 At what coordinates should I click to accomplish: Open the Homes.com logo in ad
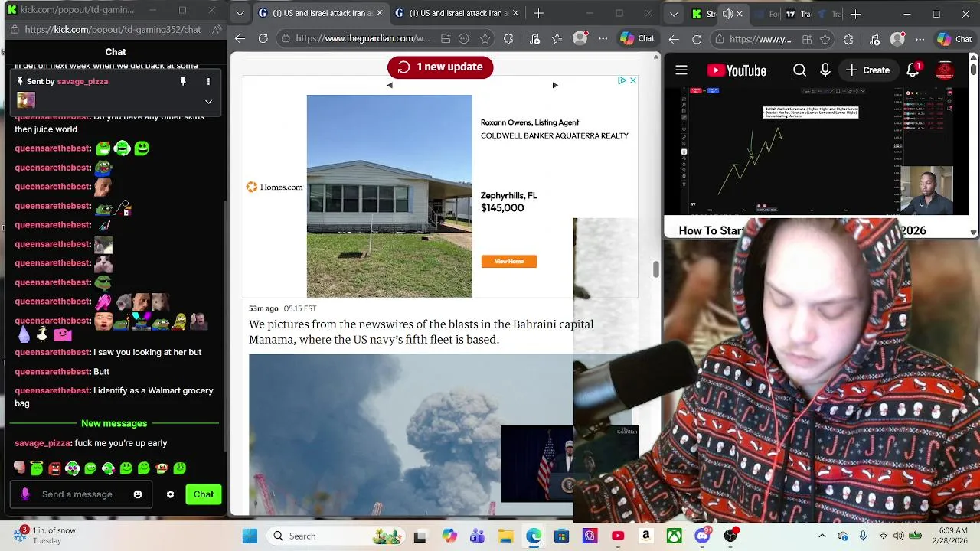click(x=274, y=187)
